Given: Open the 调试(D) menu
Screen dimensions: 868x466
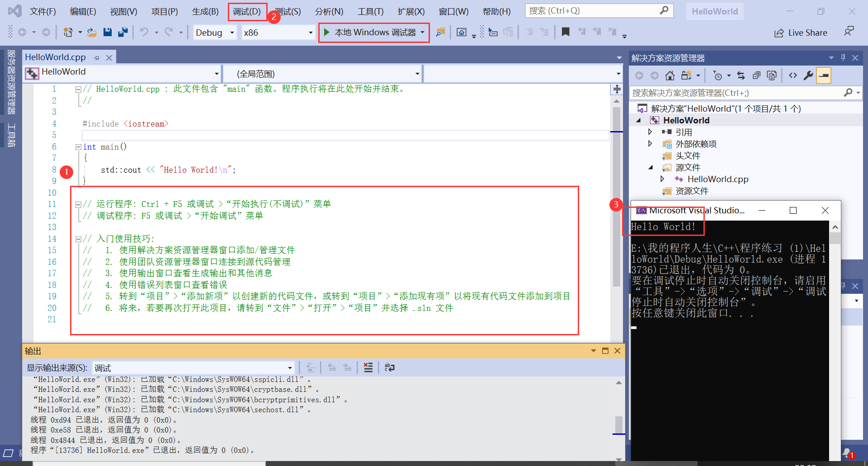Looking at the screenshot, I should 247,11.
